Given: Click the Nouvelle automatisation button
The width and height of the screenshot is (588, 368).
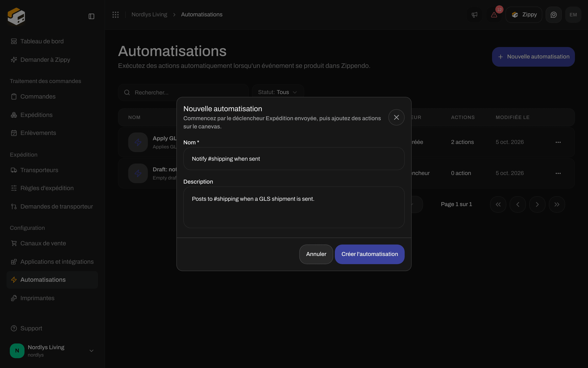Looking at the screenshot, I should pyautogui.click(x=533, y=57).
